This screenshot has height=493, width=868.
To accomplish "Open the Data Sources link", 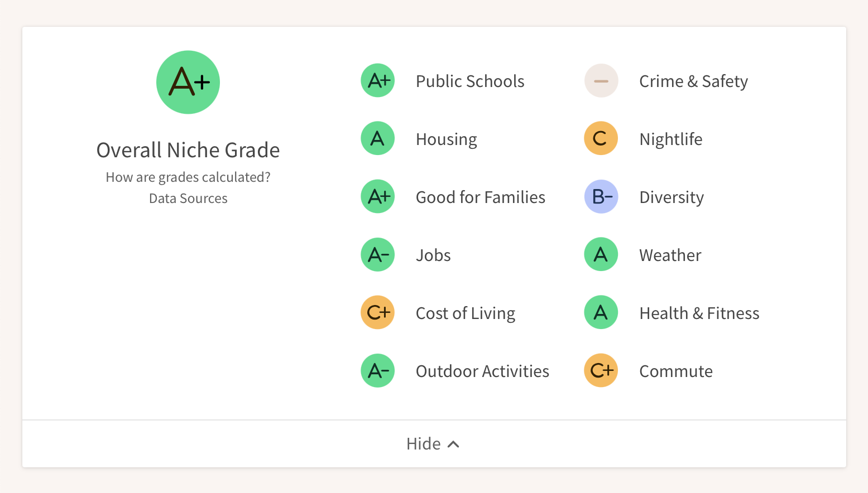I will click(x=188, y=199).
